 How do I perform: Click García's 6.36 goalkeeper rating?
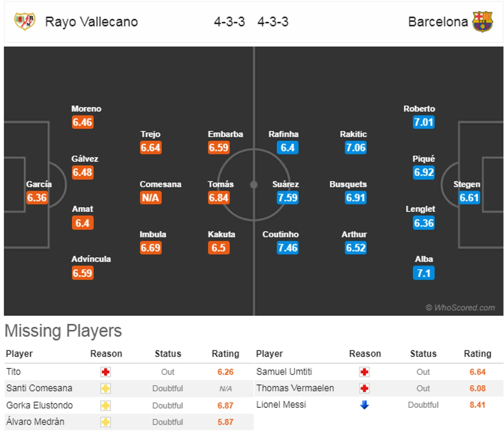tap(37, 198)
